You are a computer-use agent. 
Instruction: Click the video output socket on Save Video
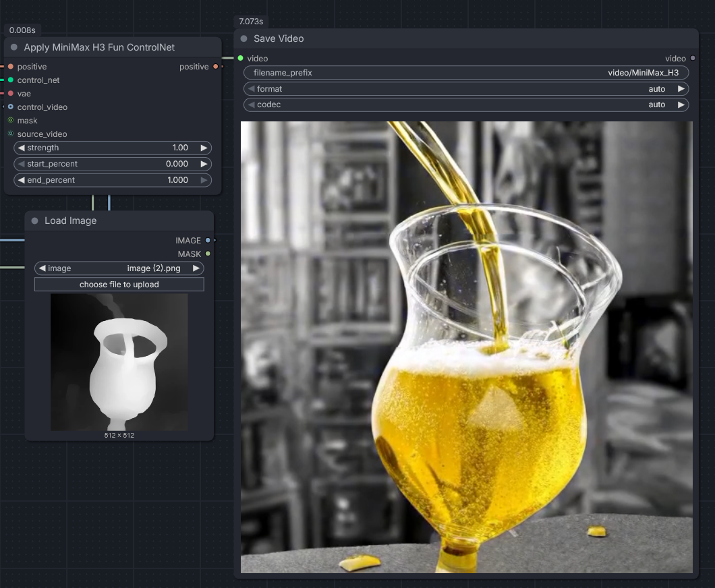pyautogui.click(x=693, y=59)
